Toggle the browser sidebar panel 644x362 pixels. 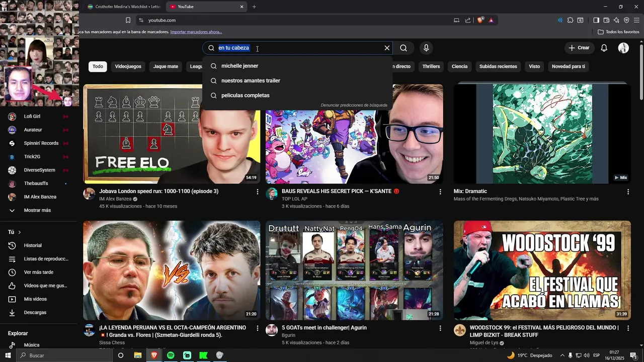[596, 20]
